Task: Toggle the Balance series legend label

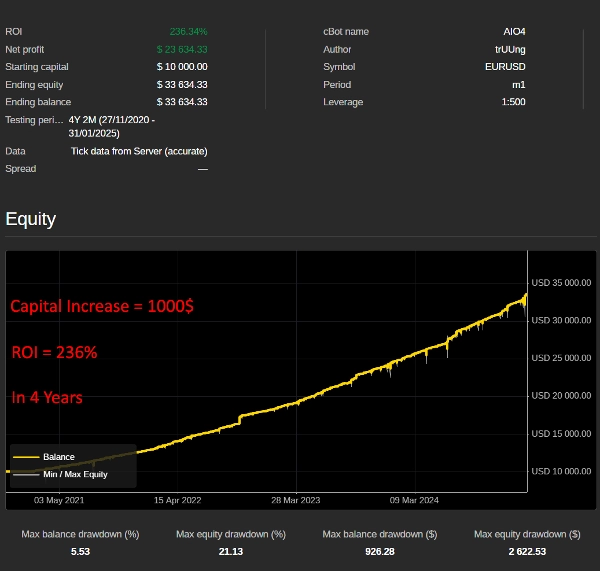Action: [x=59, y=457]
